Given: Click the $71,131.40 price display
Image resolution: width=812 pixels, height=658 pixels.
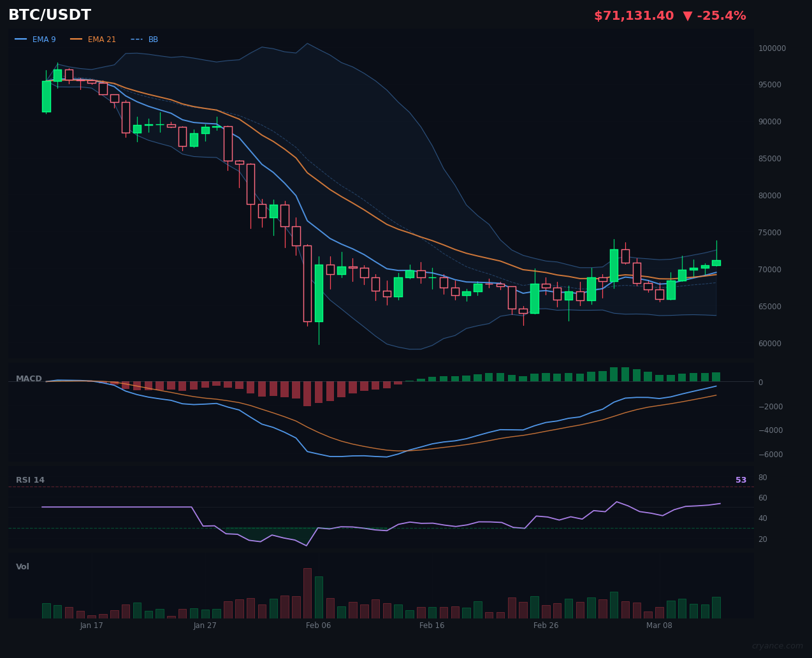Looking at the screenshot, I should coord(634,15).
